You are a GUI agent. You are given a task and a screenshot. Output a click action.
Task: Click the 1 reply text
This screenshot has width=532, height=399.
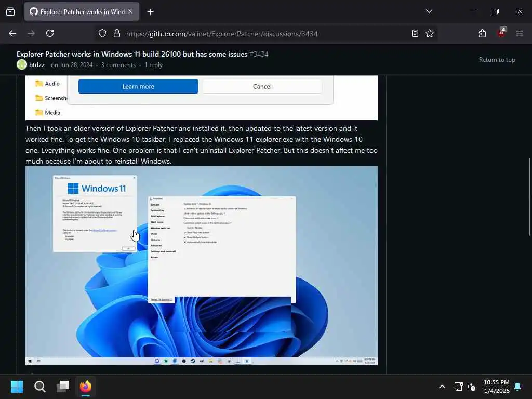click(x=153, y=65)
